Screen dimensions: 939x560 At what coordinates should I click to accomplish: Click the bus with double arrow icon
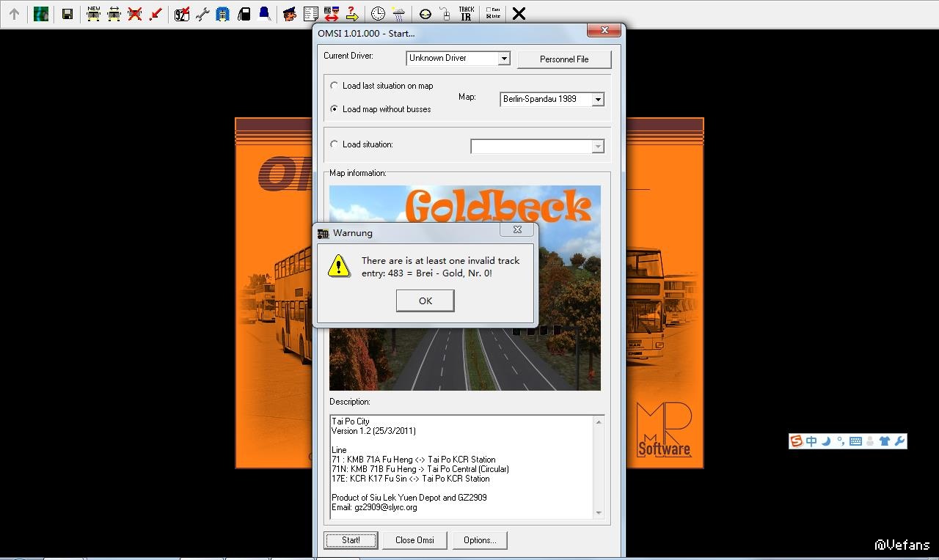tap(114, 14)
